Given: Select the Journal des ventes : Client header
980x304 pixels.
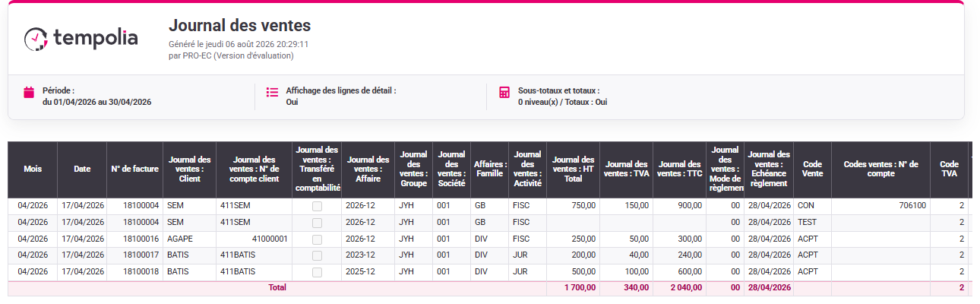Looking at the screenshot, I should click(189, 169).
